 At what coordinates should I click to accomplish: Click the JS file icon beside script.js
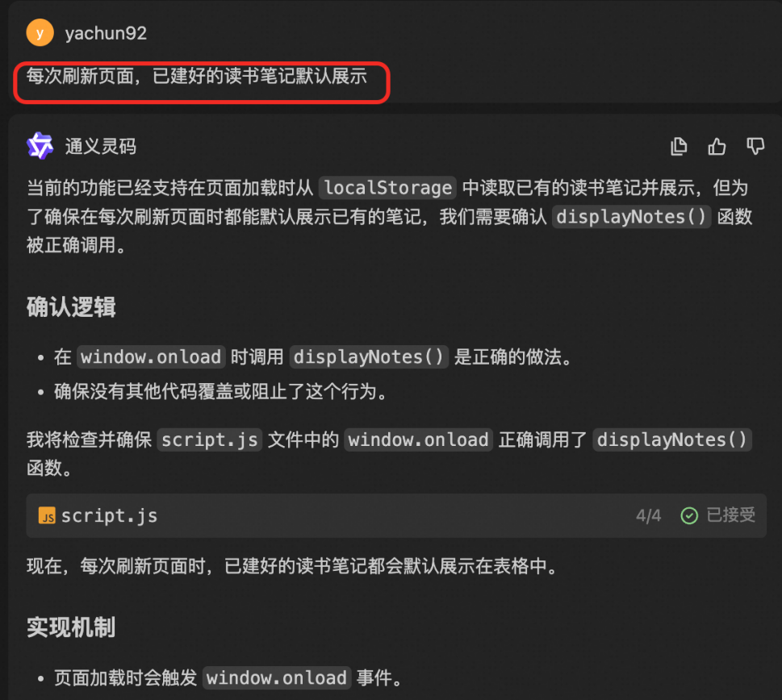[47, 515]
